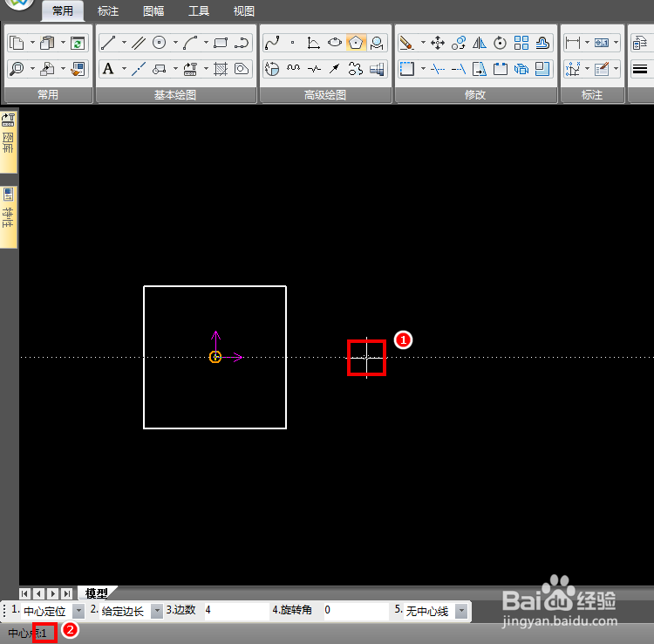
Task: Click the Zoom magnifier tool
Action: pos(17,68)
